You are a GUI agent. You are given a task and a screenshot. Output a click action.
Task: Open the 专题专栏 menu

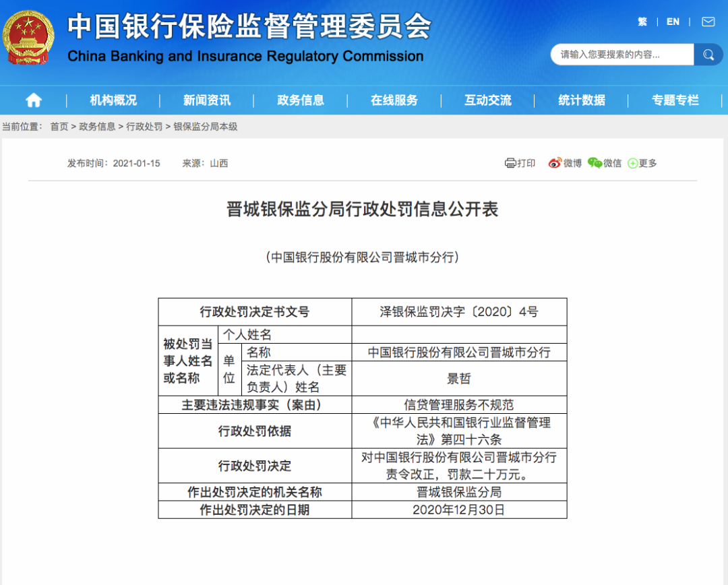(676, 100)
